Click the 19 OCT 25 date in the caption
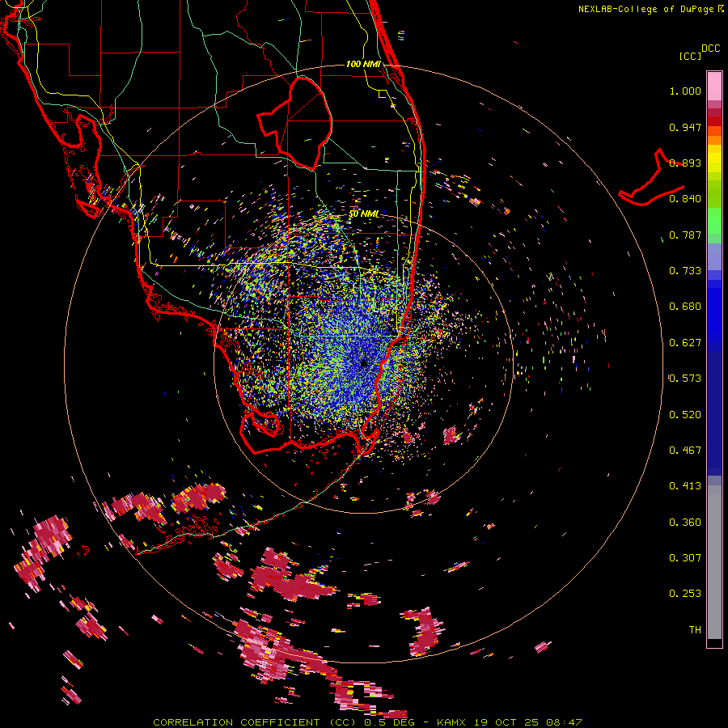The image size is (728, 728). pos(506,722)
